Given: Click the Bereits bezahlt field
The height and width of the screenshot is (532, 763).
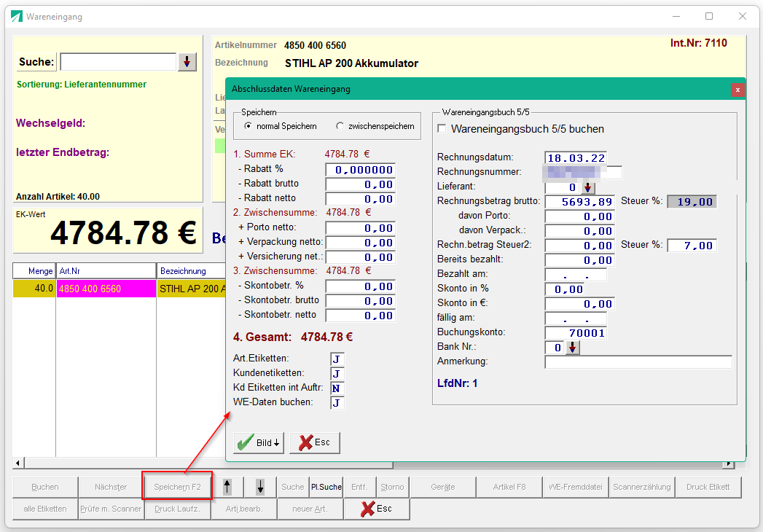Looking at the screenshot, I should (579, 260).
